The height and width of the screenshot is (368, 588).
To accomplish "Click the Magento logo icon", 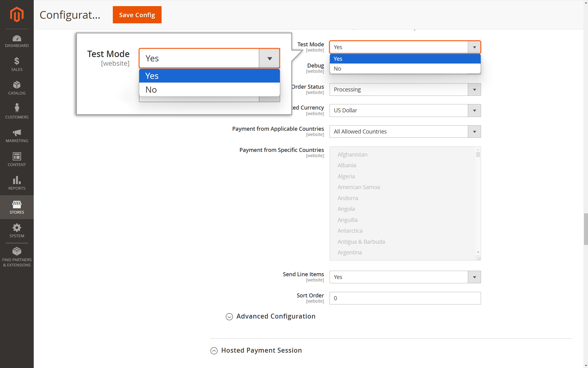I will click(17, 14).
